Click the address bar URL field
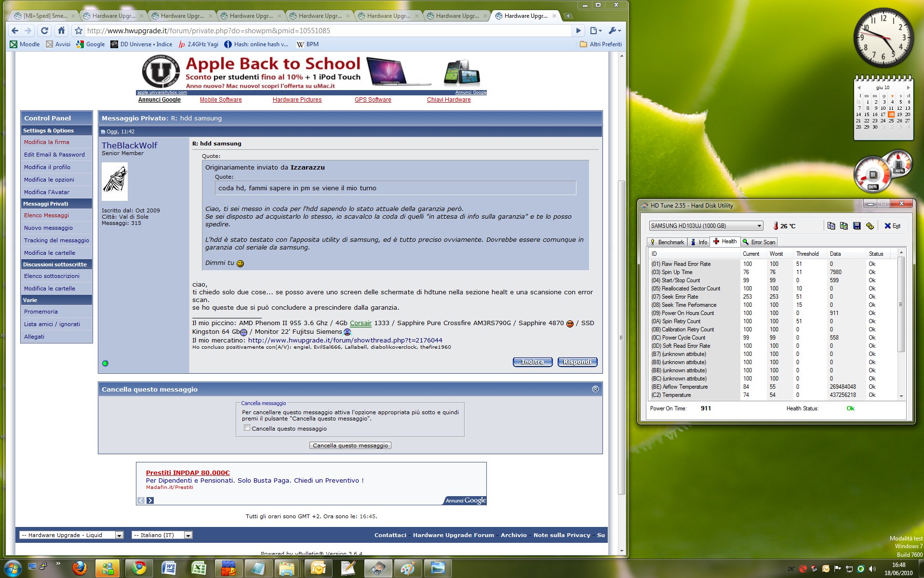Screen dimensions: 924x578 click(x=328, y=30)
